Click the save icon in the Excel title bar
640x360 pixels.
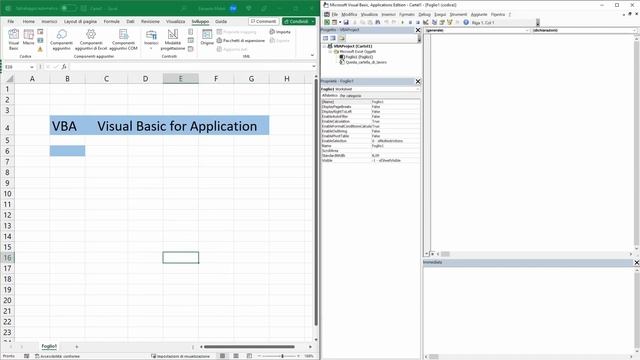[84, 8]
